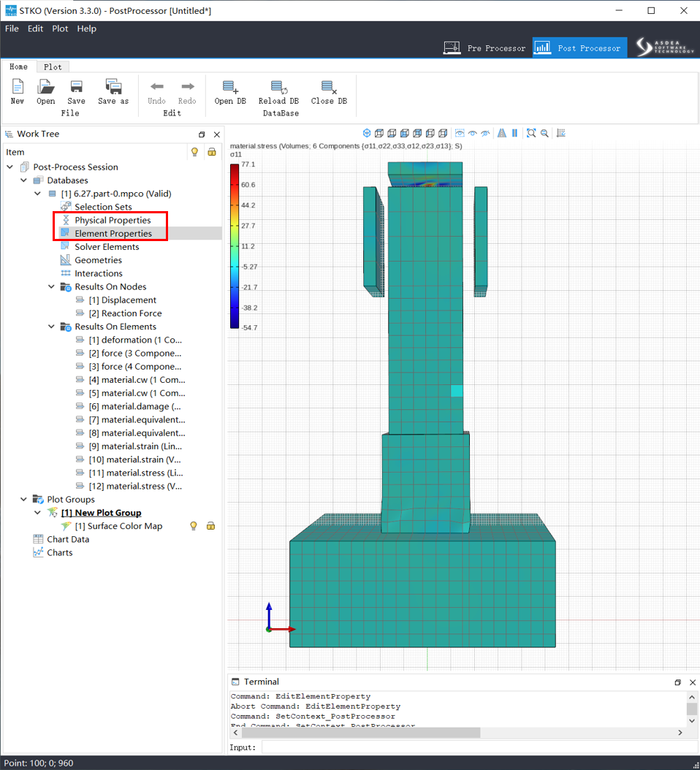Select the top-face view cube icon
Viewport: 700px width, 770px height.
379,133
